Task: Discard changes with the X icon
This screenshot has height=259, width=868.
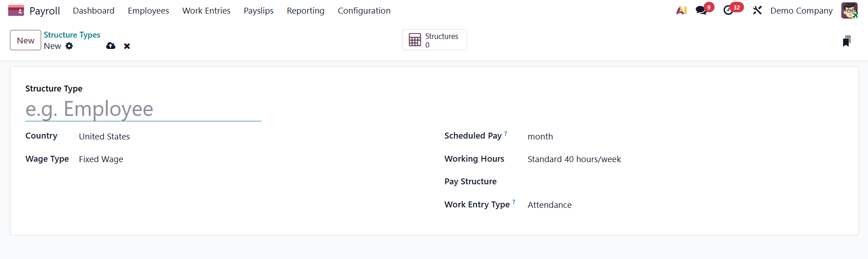Action: (127, 46)
